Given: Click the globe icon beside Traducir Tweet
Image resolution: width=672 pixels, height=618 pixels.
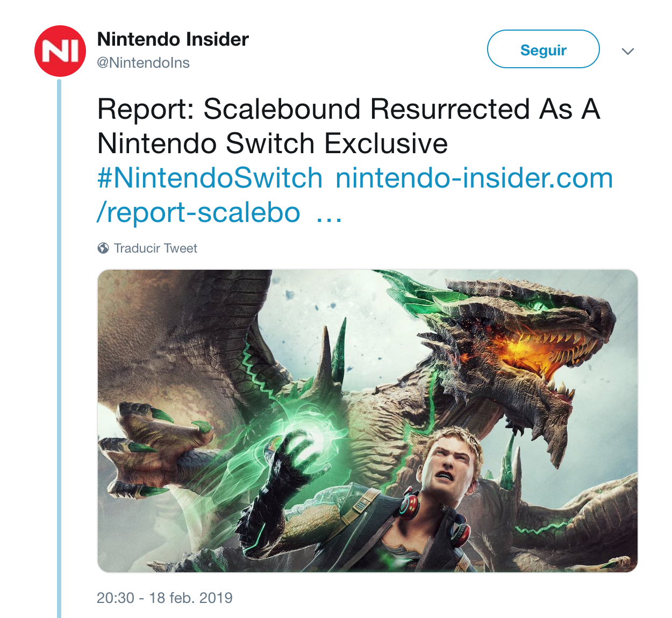Looking at the screenshot, I should (x=103, y=248).
